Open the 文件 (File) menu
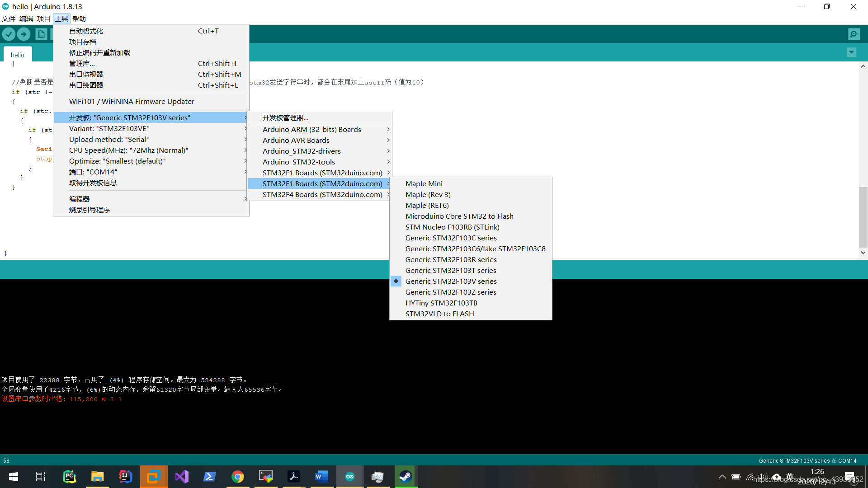The height and width of the screenshot is (488, 868). (9, 19)
